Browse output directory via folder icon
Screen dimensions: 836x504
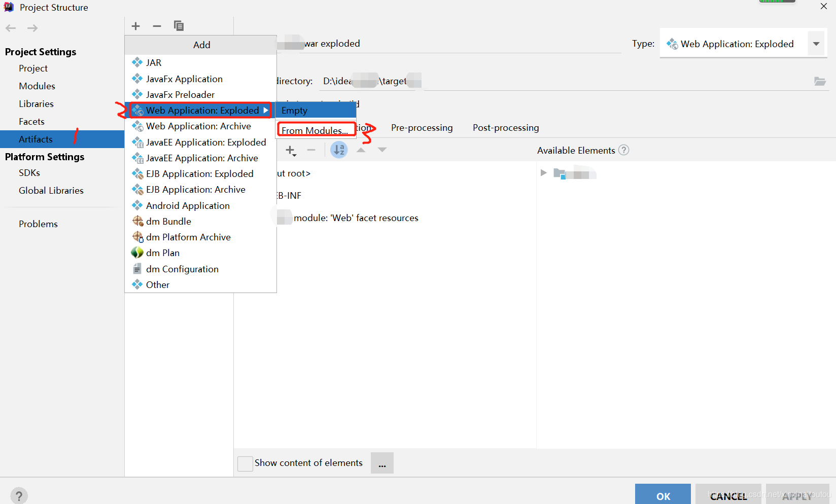click(x=820, y=81)
